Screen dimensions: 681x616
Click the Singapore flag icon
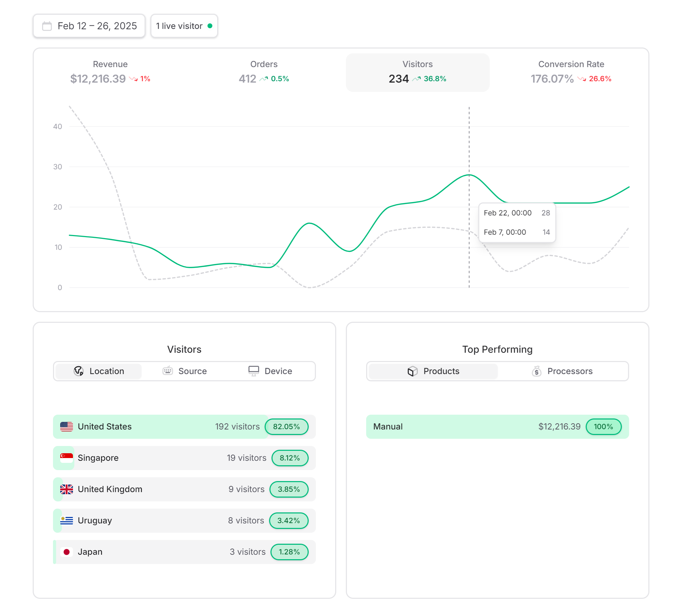(66, 458)
